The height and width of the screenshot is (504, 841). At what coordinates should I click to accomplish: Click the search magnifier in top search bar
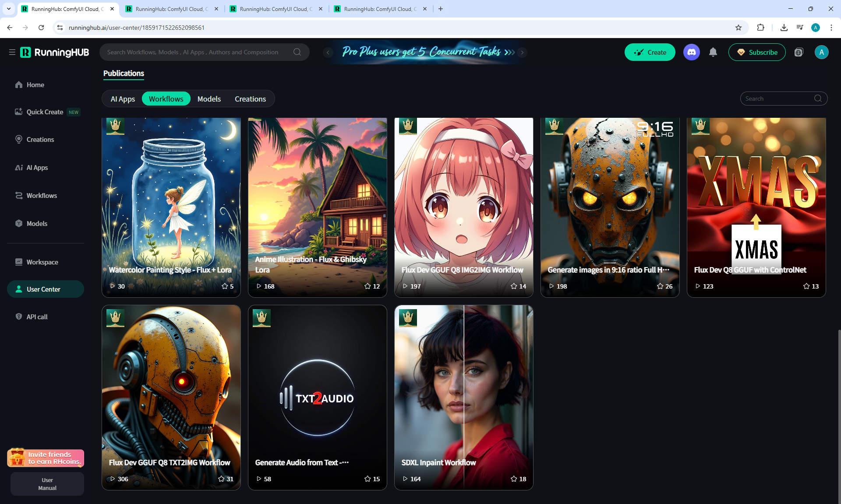click(297, 52)
